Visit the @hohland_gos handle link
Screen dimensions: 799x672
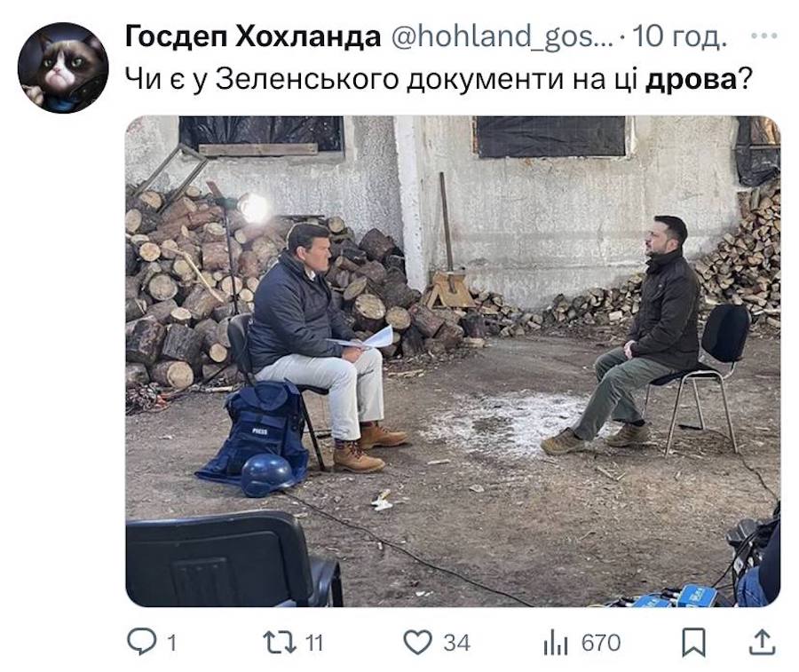pyautogui.click(x=502, y=36)
